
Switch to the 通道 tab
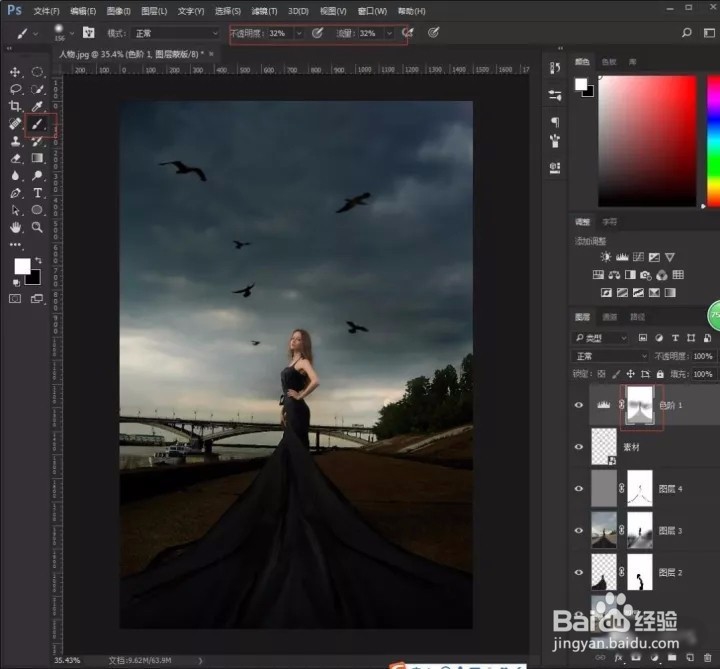click(x=610, y=317)
